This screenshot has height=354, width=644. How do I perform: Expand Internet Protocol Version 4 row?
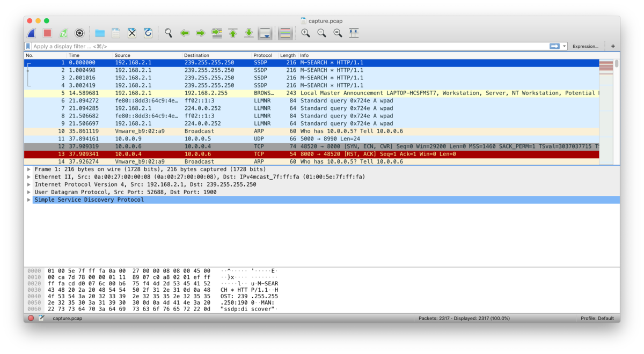29,185
